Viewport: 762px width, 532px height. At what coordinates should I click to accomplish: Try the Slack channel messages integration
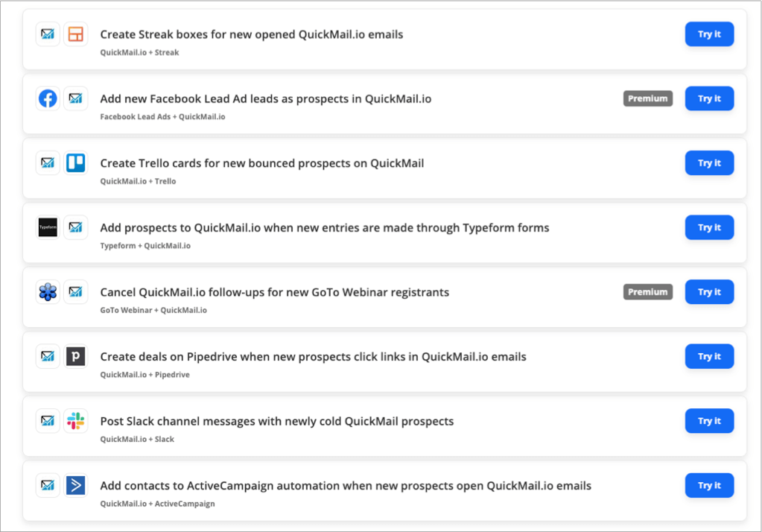[709, 421]
